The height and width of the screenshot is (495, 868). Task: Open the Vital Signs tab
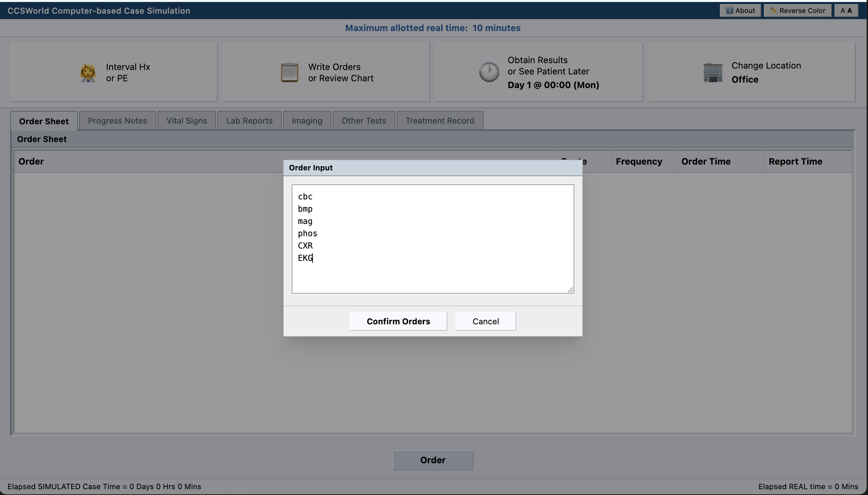pos(187,121)
